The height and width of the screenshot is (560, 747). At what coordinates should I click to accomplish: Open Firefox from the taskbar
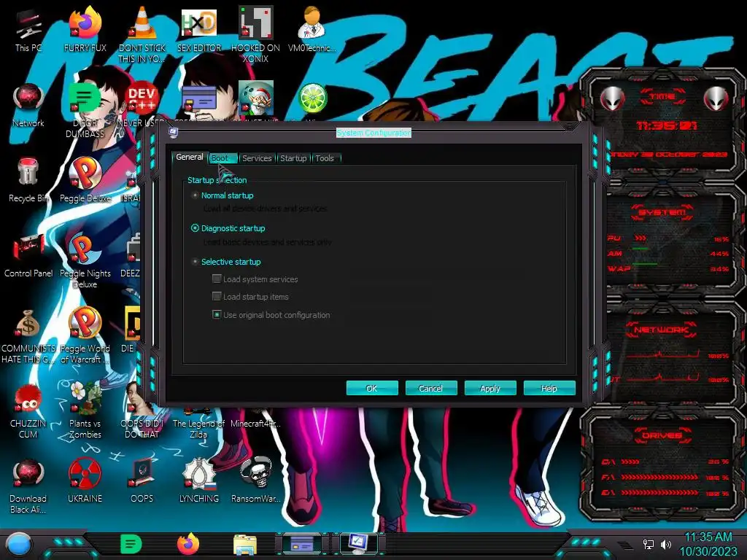(x=188, y=544)
